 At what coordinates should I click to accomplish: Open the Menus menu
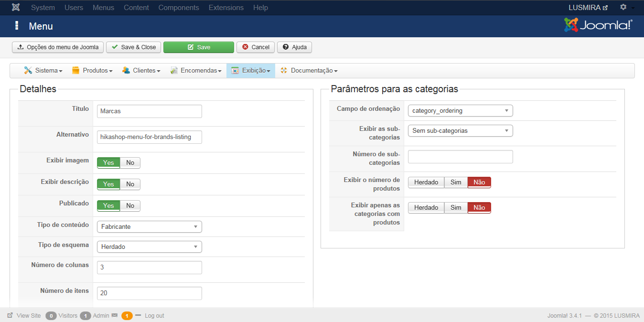click(104, 8)
